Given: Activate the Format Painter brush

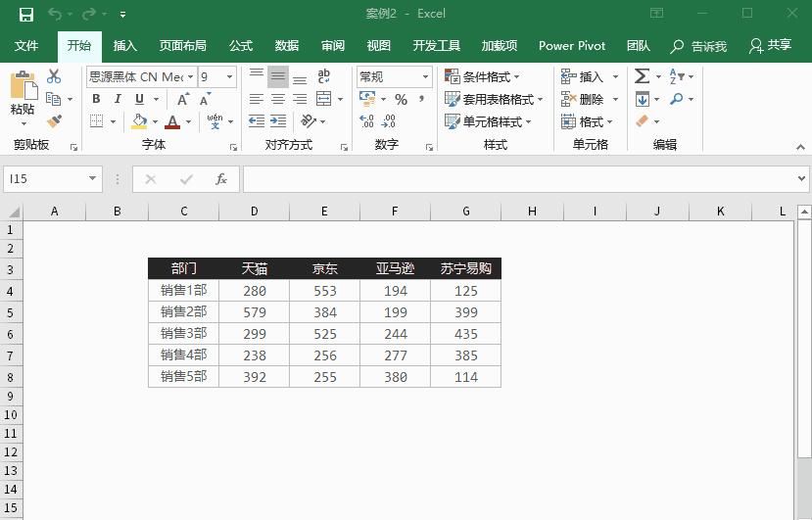Looking at the screenshot, I should [x=54, y=121].
